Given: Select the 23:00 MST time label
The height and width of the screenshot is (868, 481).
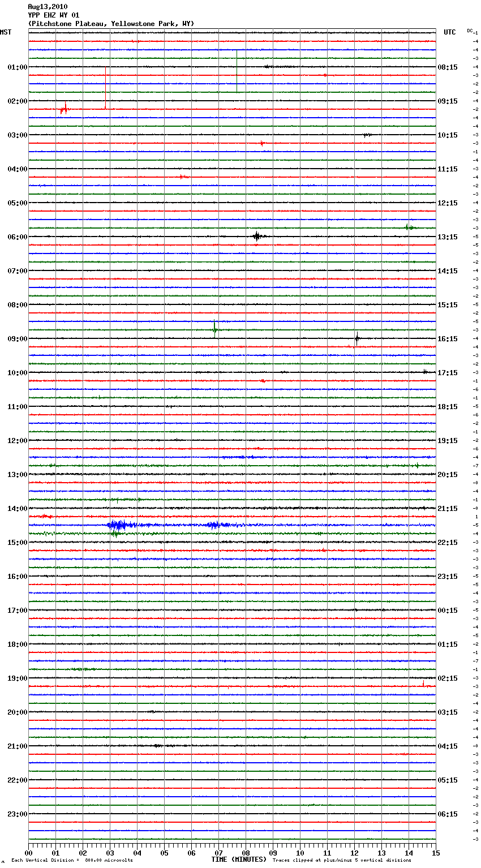Looking at the screenshot, I should pyautogui.click(x=18, y=814).
